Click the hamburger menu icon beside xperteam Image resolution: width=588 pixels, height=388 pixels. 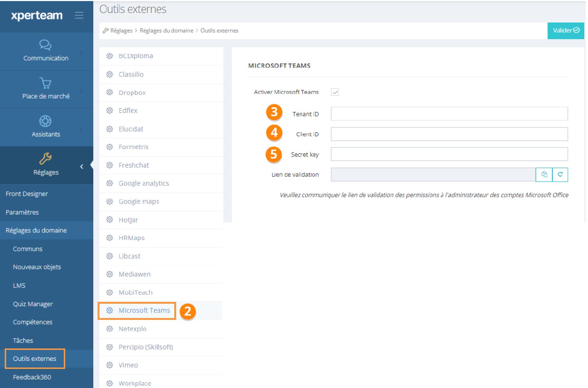[x=79, y=15]
